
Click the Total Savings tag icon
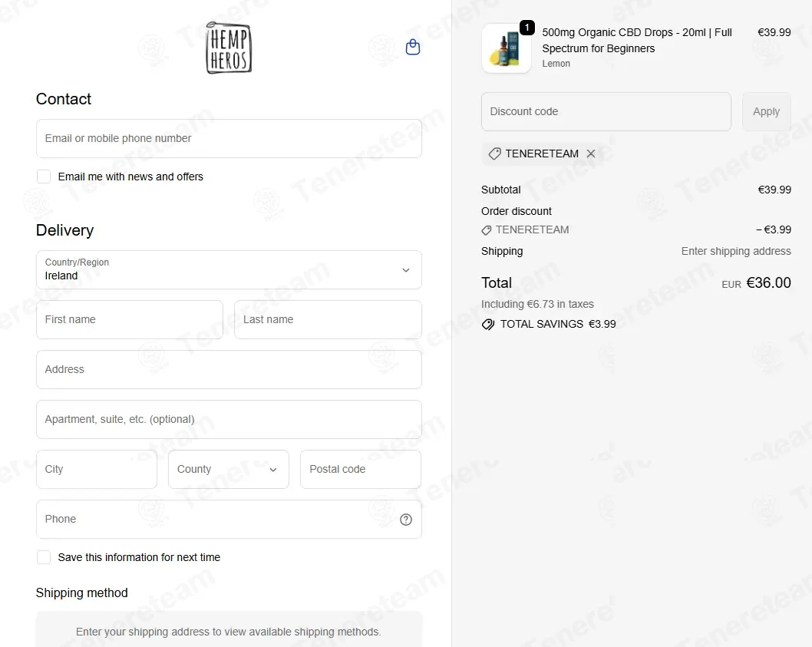tap(488, 325)
